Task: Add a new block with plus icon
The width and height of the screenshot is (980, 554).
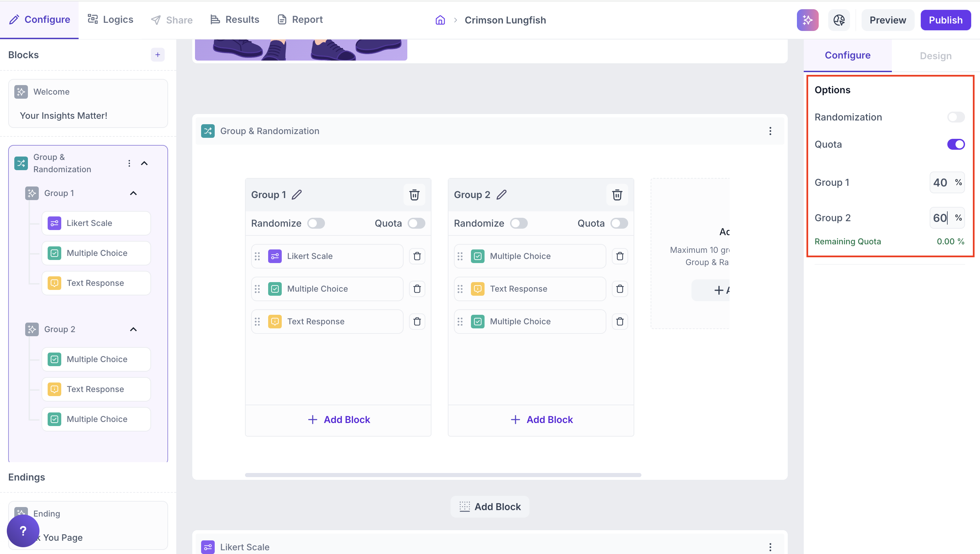Action: pos(158,55)
